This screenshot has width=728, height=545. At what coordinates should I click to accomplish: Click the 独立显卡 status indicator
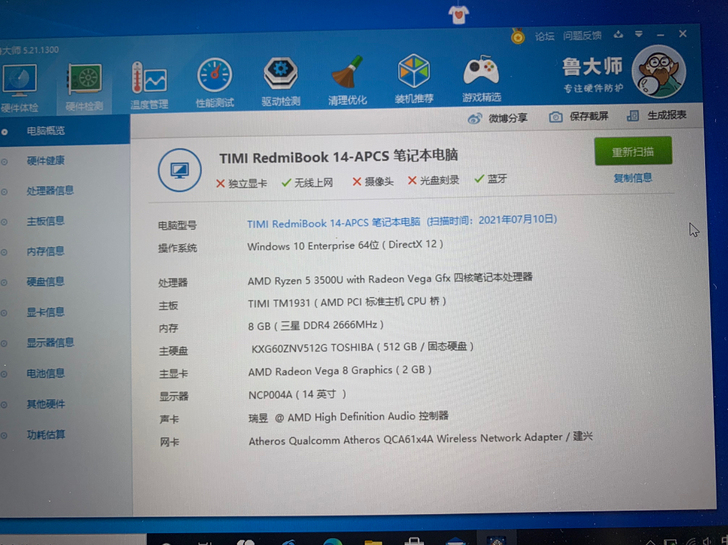tap(241, 183)
